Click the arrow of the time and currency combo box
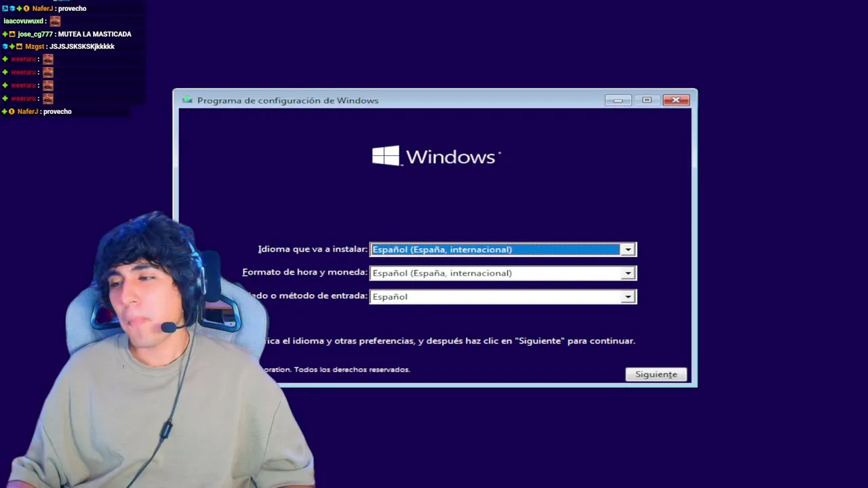Screen dimensions: 868x488 pos(628,273)
